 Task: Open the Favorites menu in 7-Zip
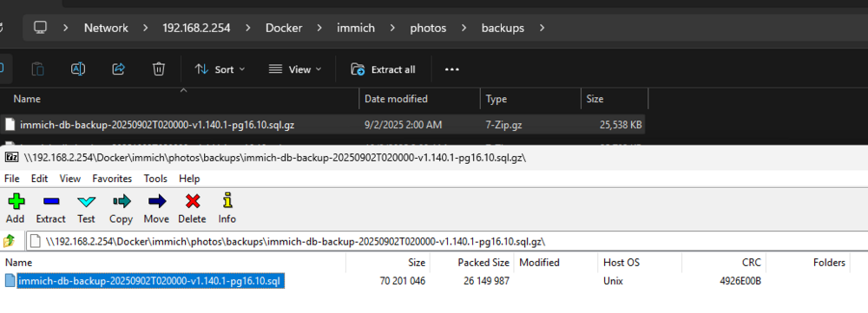pos(112,179)
